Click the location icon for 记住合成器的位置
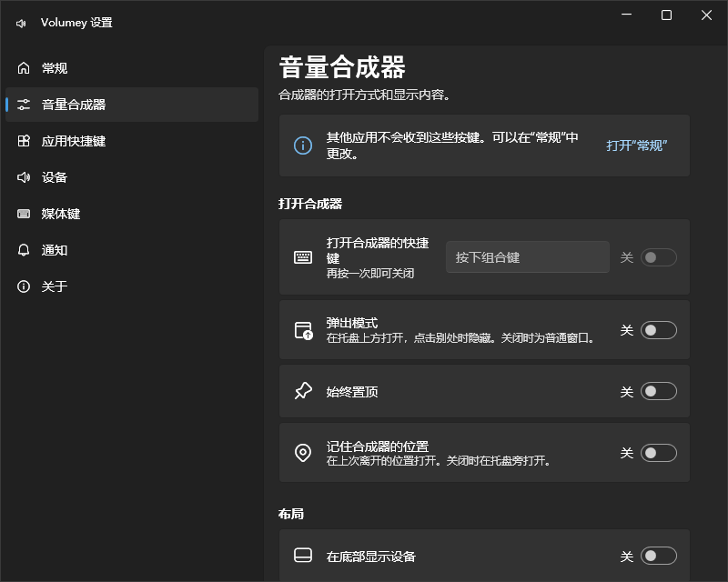 [303, 453]
